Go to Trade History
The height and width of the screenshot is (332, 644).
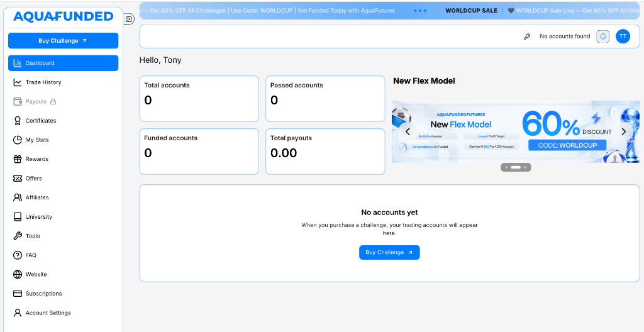click(64, 82)
